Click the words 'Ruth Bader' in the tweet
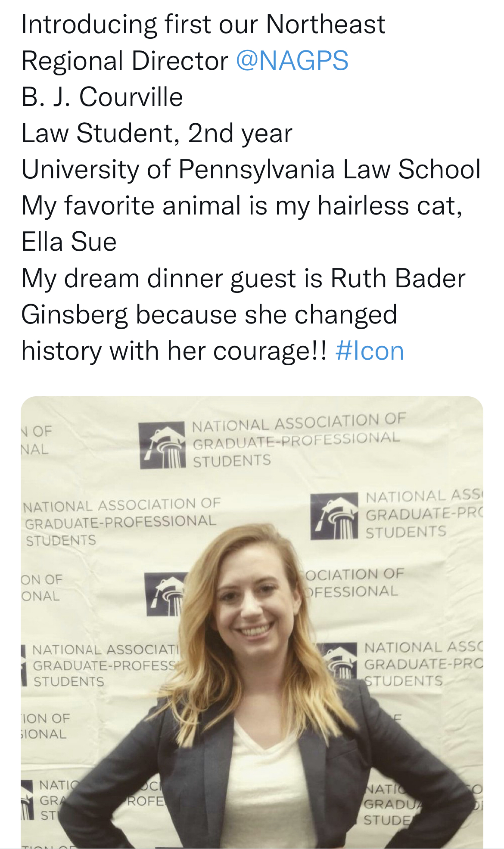This screenshot has height=849, width=504. point(398,278)
